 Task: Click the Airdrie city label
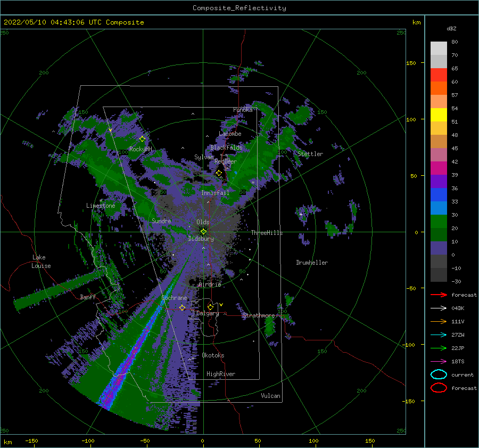pos(210,284)
